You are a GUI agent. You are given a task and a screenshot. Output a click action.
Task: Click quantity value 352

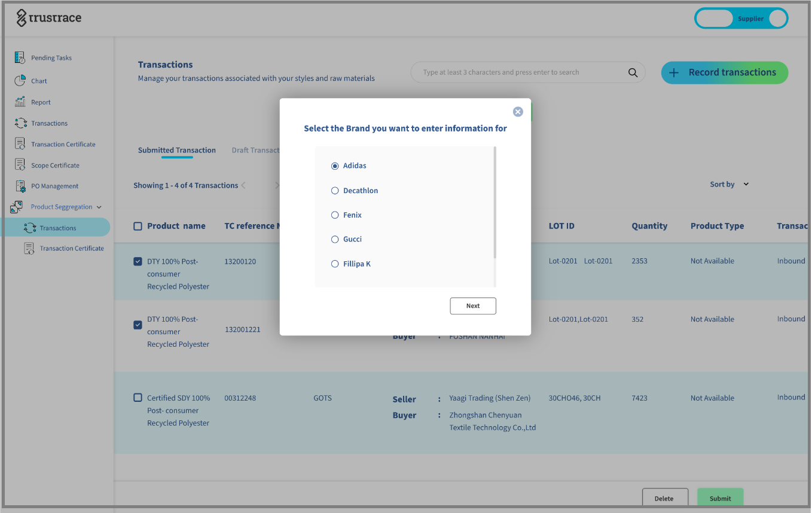coord(637,319)
